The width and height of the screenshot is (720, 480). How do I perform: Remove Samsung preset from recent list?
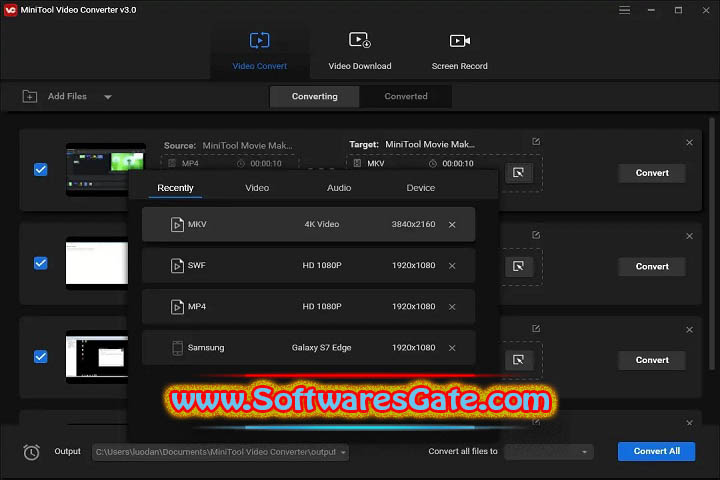pos(452,348)
